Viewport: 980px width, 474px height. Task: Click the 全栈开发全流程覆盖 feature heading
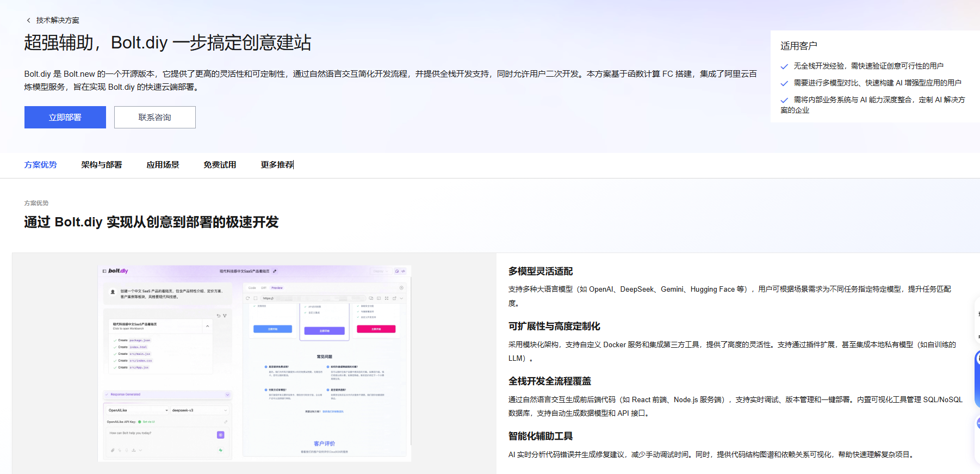(550, 381)
